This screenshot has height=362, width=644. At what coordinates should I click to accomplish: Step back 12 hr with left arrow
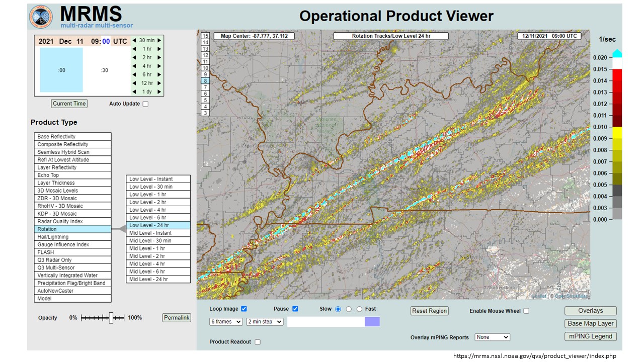click(134, 83)
